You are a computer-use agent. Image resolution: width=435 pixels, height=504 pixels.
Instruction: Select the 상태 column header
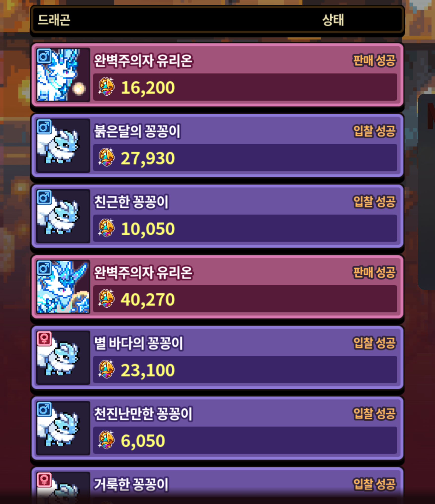333,20
